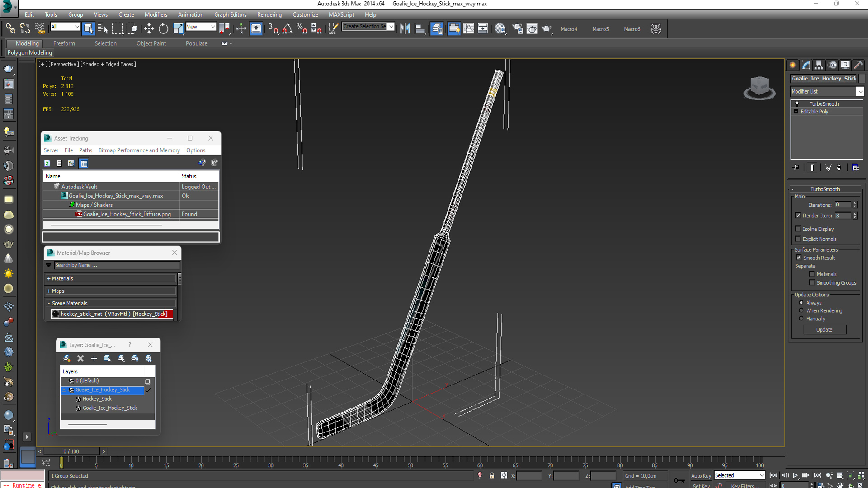The image size is (868, 488).
Task: Click the Update button in TurboSmooth
Action: (824, 329)
